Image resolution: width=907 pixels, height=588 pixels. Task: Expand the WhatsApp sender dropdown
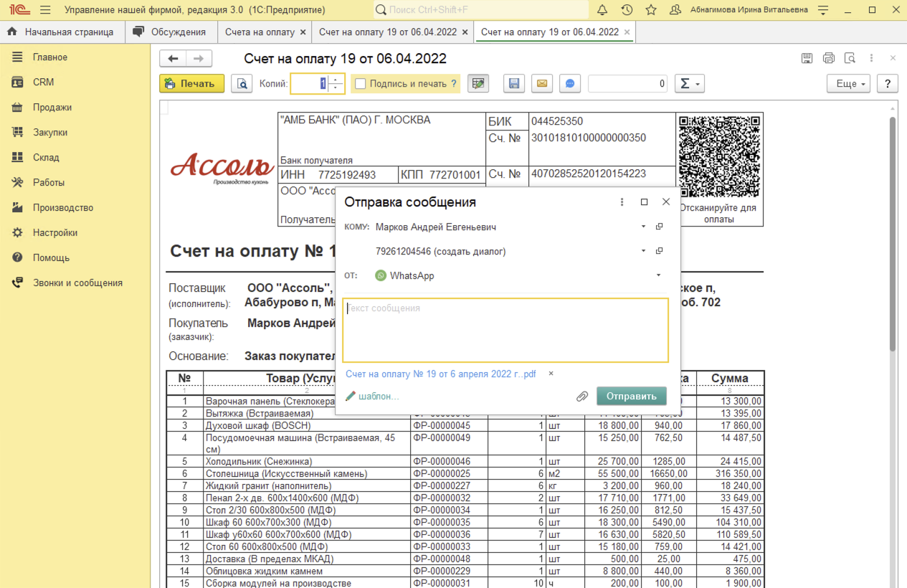tap(658, 275)
